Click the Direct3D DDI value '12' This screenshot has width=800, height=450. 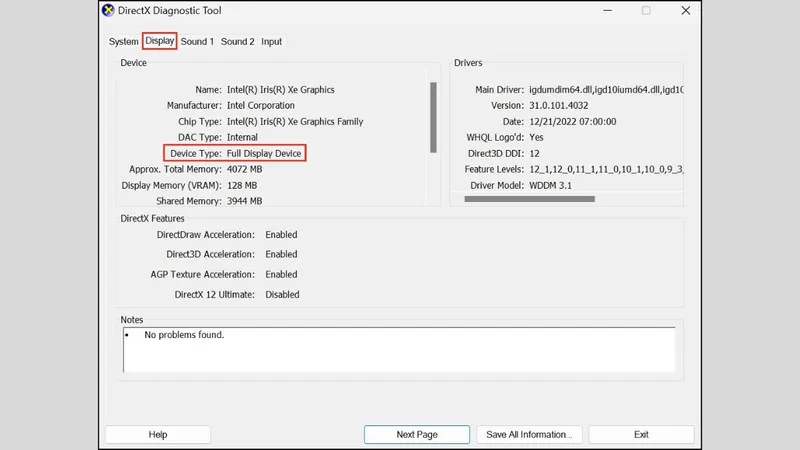tap(534, 153)
